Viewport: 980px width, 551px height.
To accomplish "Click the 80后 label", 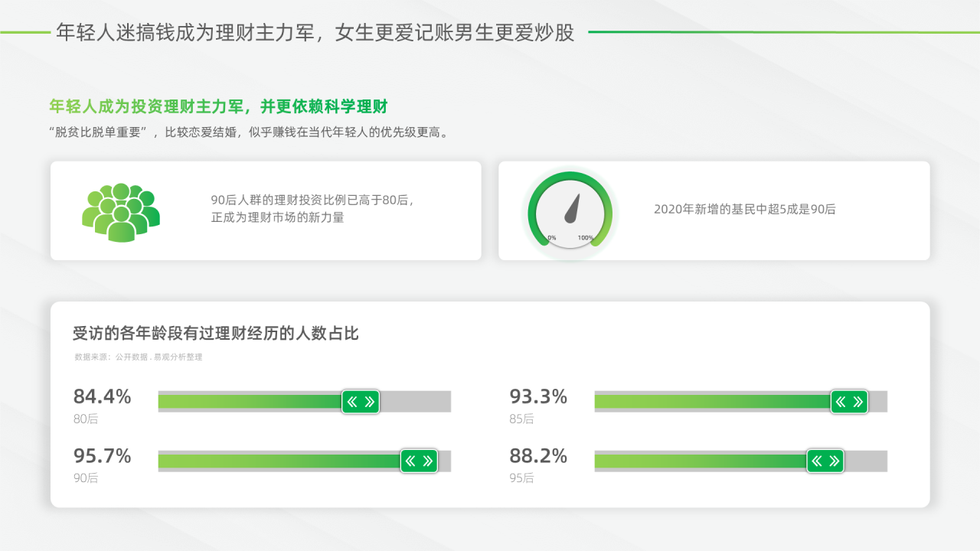I will 86,419.
